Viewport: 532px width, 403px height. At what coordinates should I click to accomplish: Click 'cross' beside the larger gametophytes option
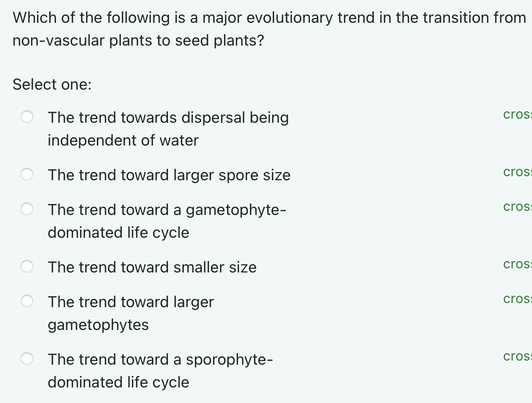[x=516, y=298]
